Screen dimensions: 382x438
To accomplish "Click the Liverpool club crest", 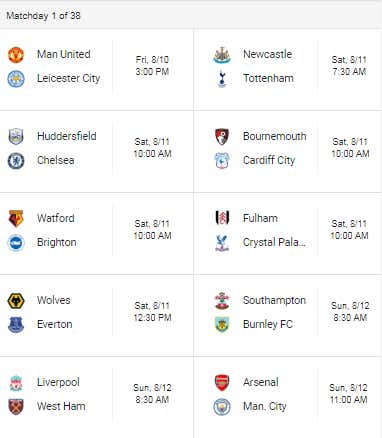I will (x=16, y=383).
